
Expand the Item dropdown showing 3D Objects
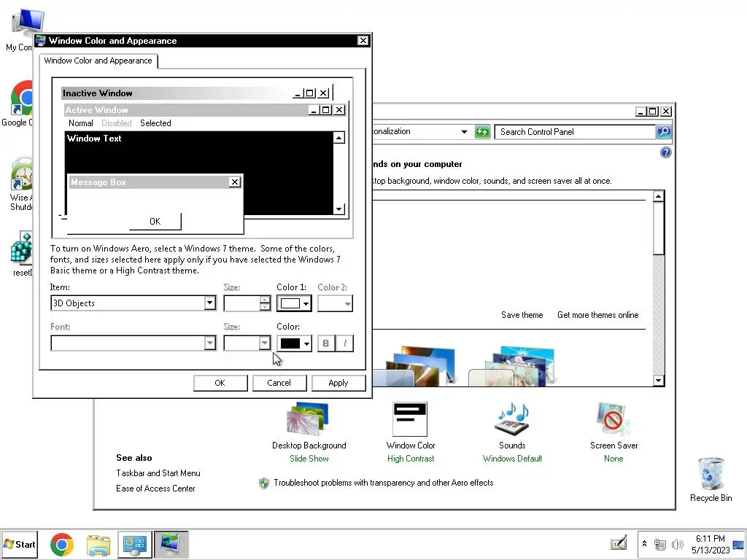tap(209, 303)
